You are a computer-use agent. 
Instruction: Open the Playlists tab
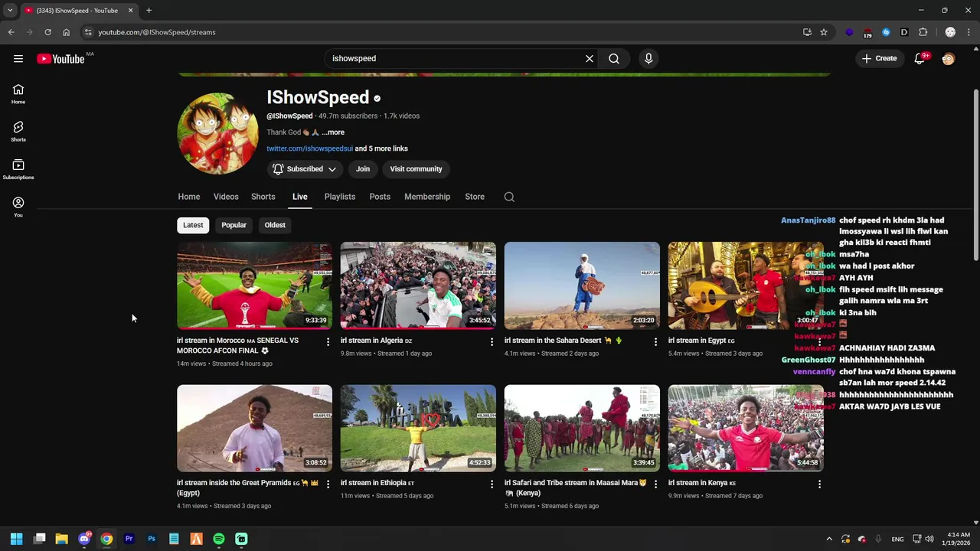(x=340, y=197)
